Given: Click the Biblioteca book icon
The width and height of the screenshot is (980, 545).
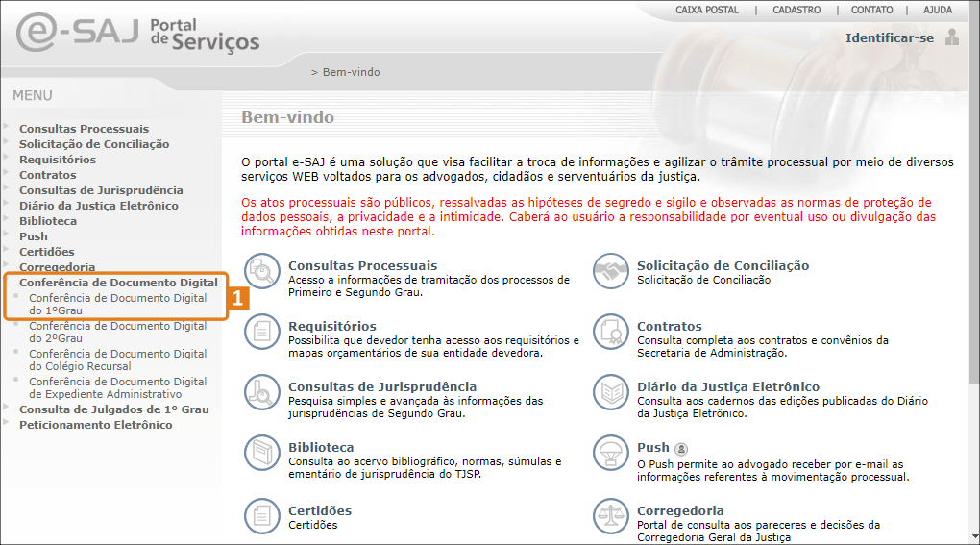Looking at the screenshot, I should pyautogui.click(x=262, y=453).
